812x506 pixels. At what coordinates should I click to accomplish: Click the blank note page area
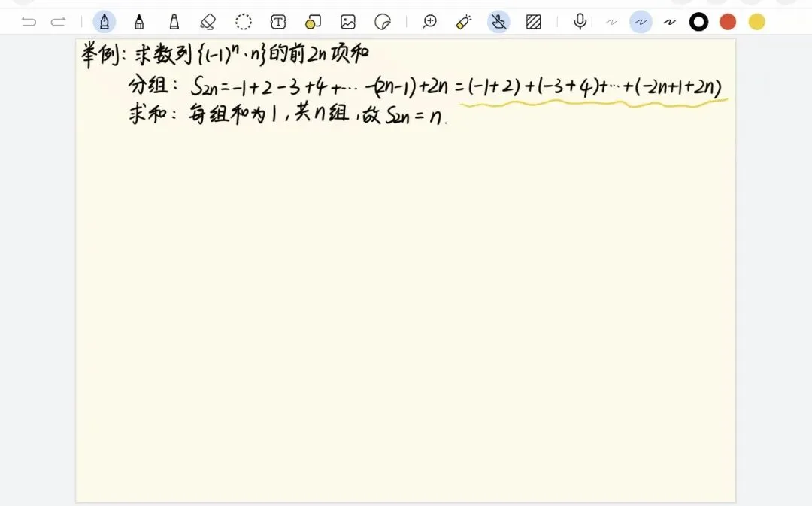[406, 316]
